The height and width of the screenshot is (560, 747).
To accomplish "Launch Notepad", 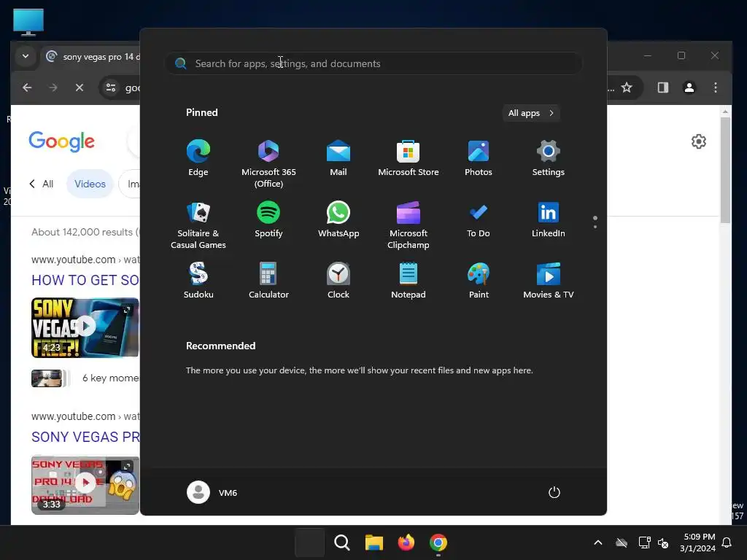I will point(409,281).
